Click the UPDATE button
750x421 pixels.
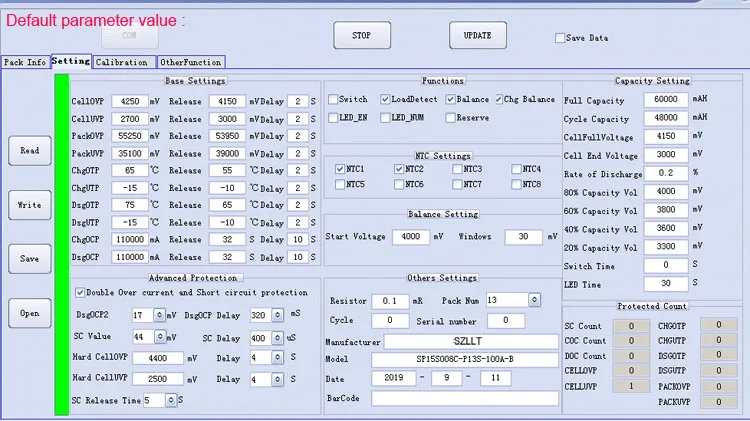[x=477, y=35]
